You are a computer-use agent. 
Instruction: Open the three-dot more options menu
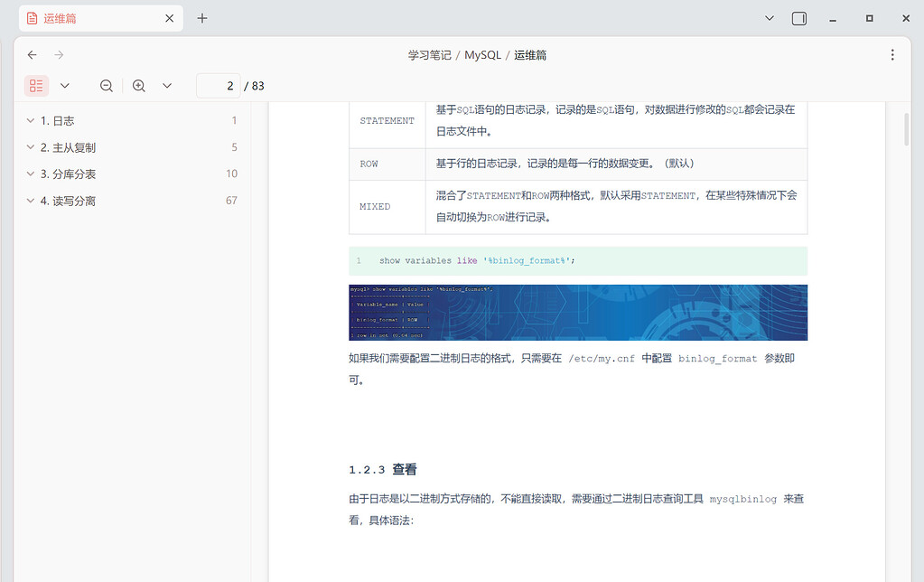[892, 55]
